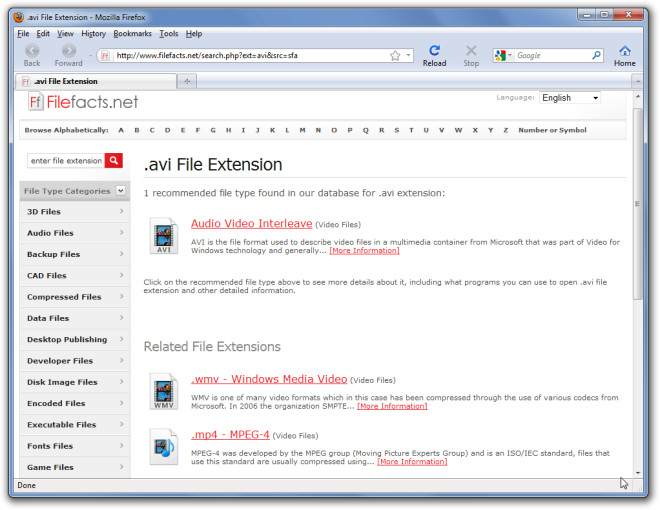The width and height of the screenshot is (660, 510).
Task: Click the red search button in sidebar
Action: click(114, 160)
